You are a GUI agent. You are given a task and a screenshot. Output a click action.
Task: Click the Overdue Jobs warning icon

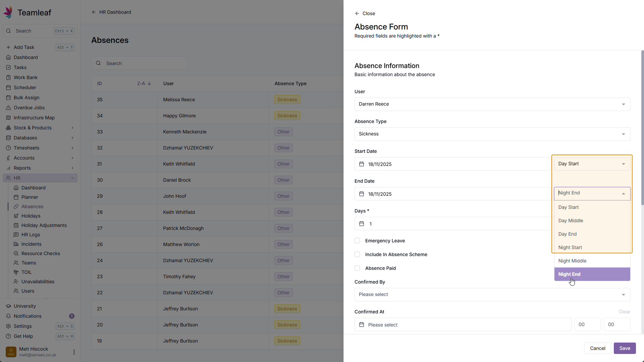[x=8, y=108]
